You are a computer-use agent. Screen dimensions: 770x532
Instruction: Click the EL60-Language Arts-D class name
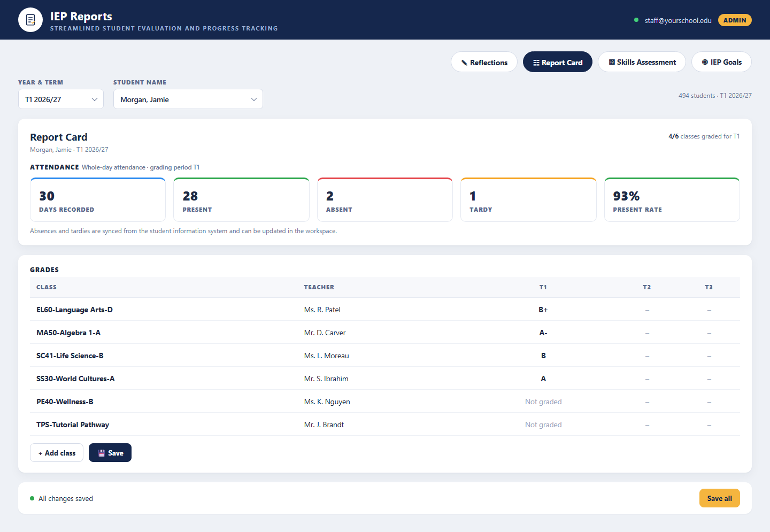click(x=74, y=310)
